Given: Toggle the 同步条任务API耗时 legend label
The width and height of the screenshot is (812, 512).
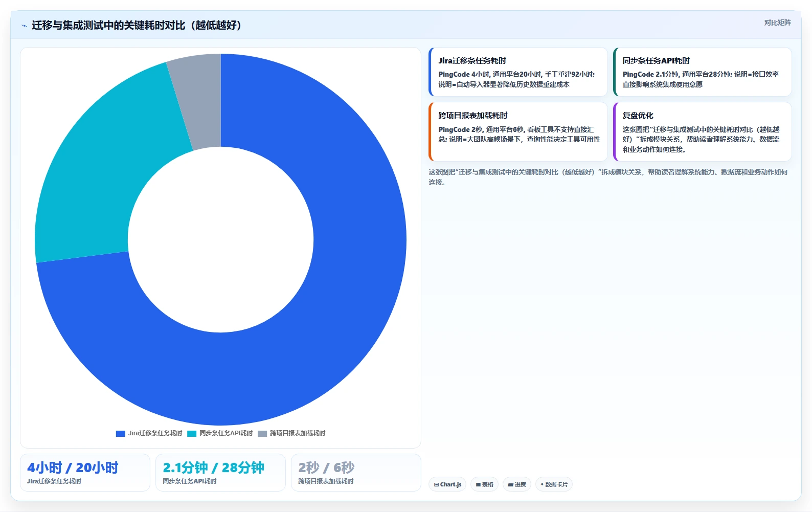Looking at the screenshot, I should pos(226,433).
